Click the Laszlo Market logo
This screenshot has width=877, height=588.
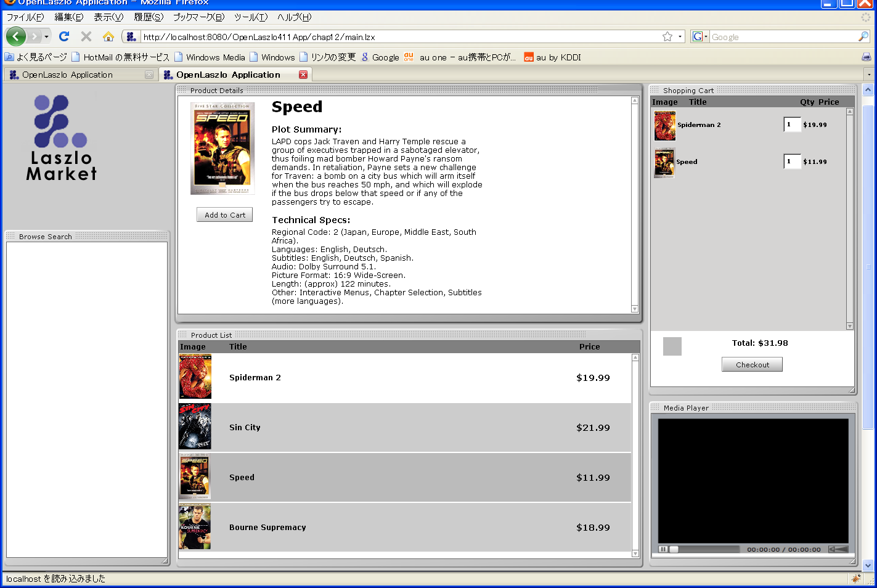click(x=61, y=139)
